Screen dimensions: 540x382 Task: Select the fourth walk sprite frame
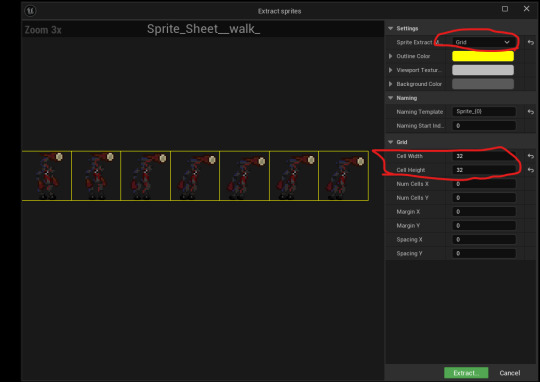pyautogui.click(x=195, y=176)
